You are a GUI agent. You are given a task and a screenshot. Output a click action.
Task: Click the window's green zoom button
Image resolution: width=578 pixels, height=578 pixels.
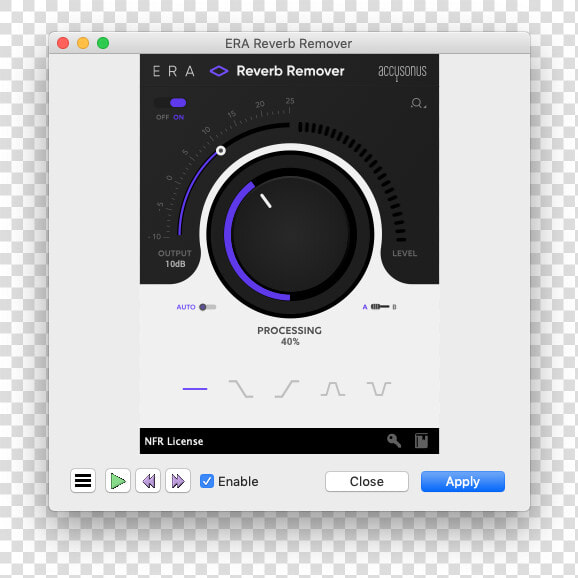click(103, 43)
